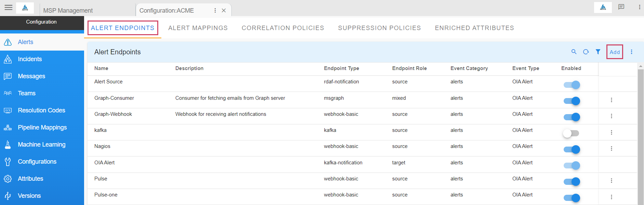Click the Add button
This screenshot has height=205, width=644.
pos(615,52)
